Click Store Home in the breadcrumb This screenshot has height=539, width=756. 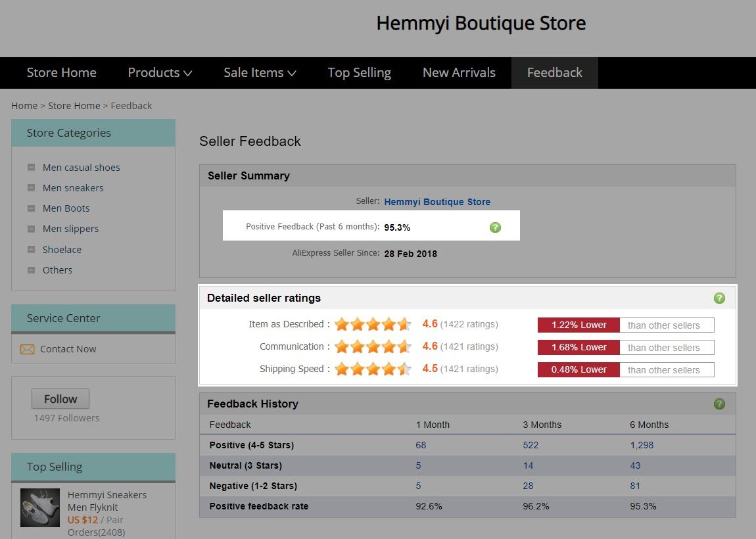(x=74, y=106)
